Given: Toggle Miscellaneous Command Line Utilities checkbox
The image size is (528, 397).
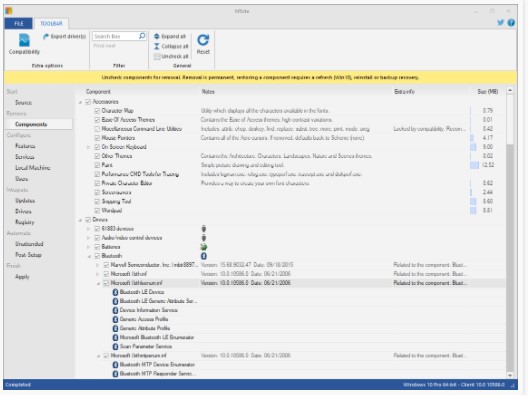Looking at the screenshot, I should pos(97,129).
